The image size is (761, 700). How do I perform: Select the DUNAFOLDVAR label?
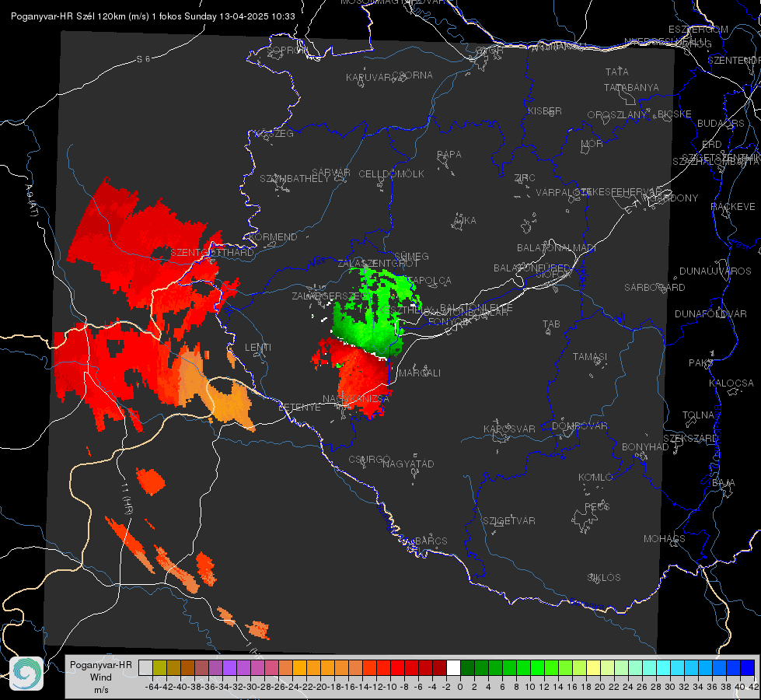710,314
